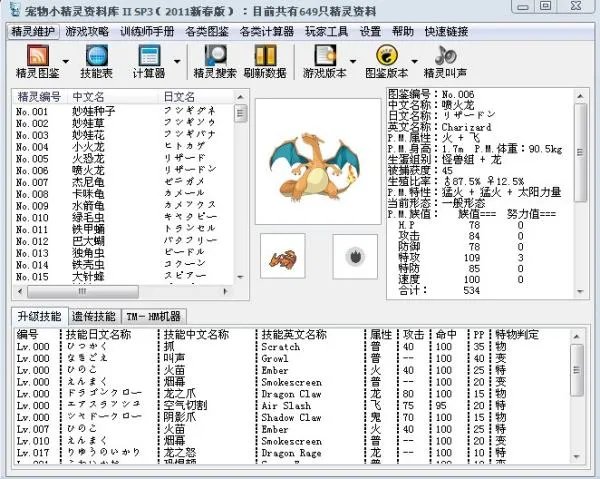Click the application icon in title bar
The image size is (600, 479).
(x=14, y=10)
